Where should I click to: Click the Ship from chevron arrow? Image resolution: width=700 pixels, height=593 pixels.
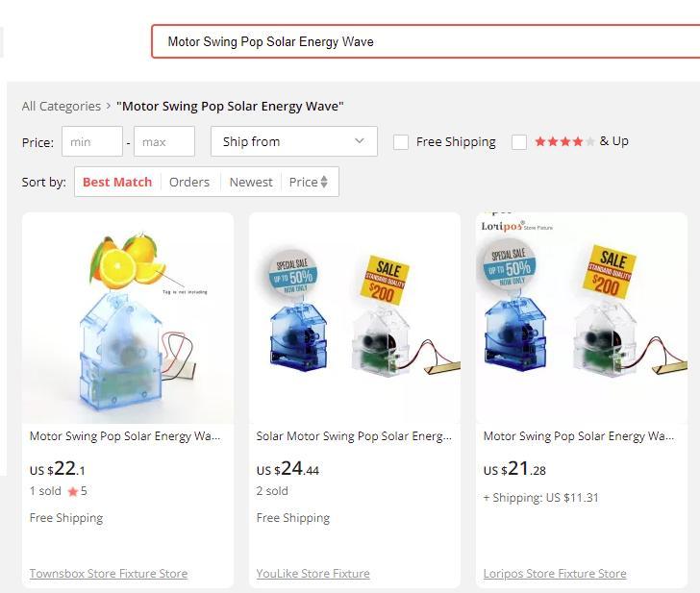(x=360, y=141)
